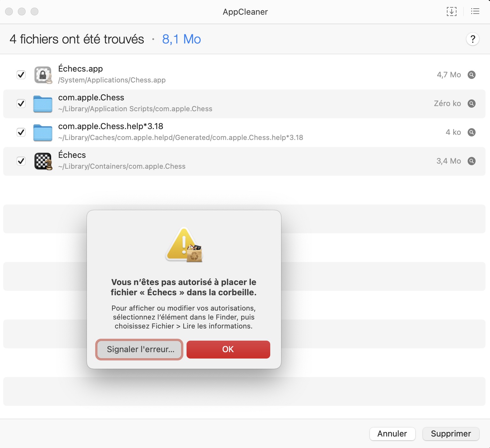Open the applications list icon in title bar

pos(475,12)
